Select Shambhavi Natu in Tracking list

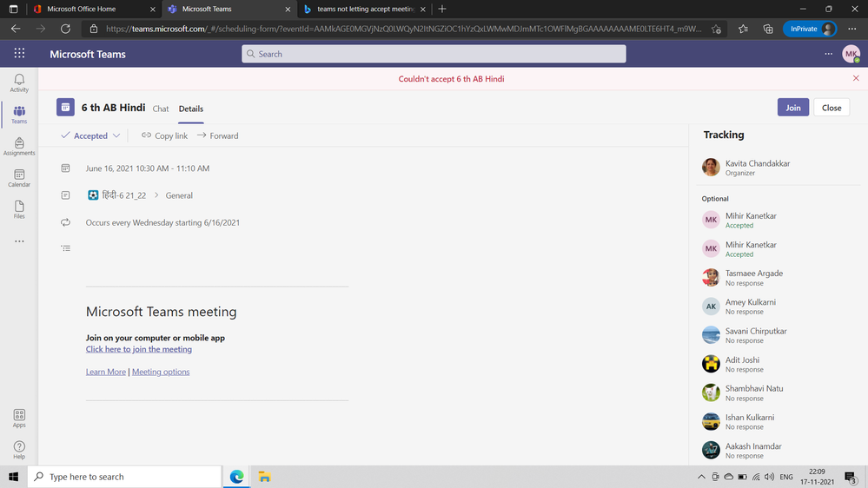click(779, 392)
